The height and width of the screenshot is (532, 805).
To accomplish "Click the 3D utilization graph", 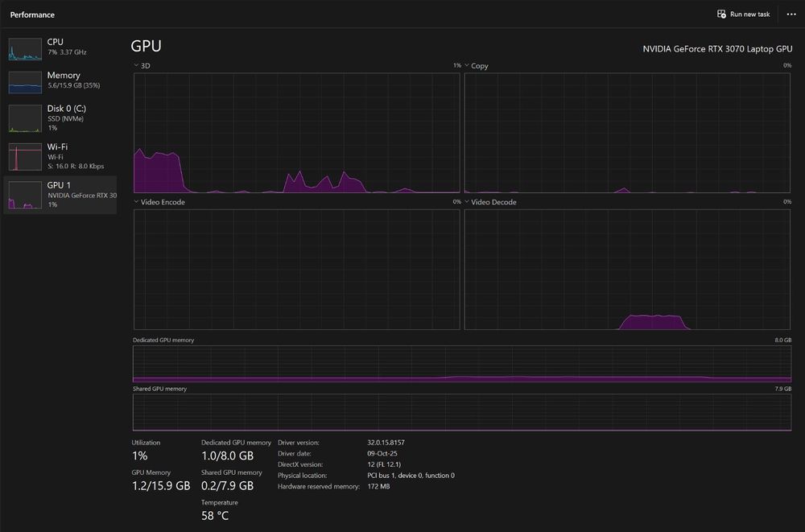I will (x=297, y=133).
